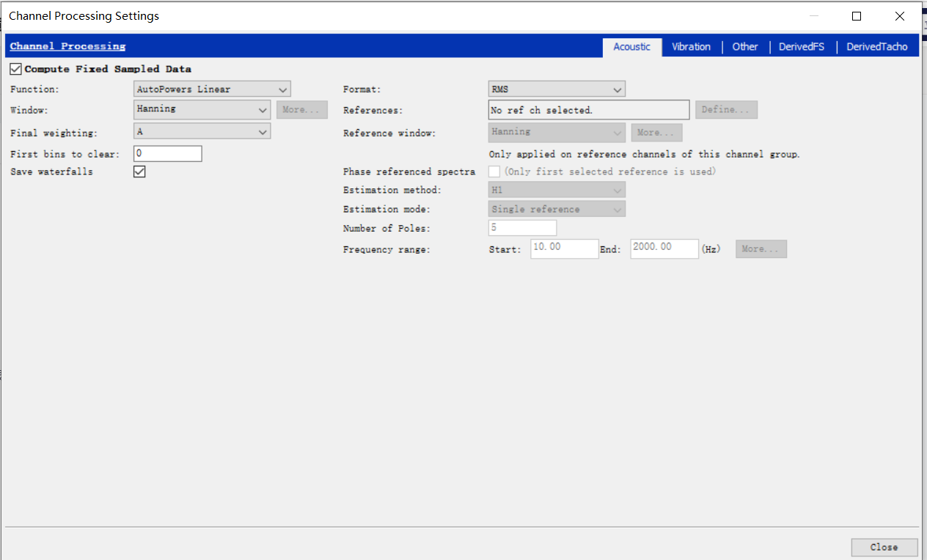Select the Start frequency field showing 10.00
This screenshot has height=560, width=927.
click(564, 248)
